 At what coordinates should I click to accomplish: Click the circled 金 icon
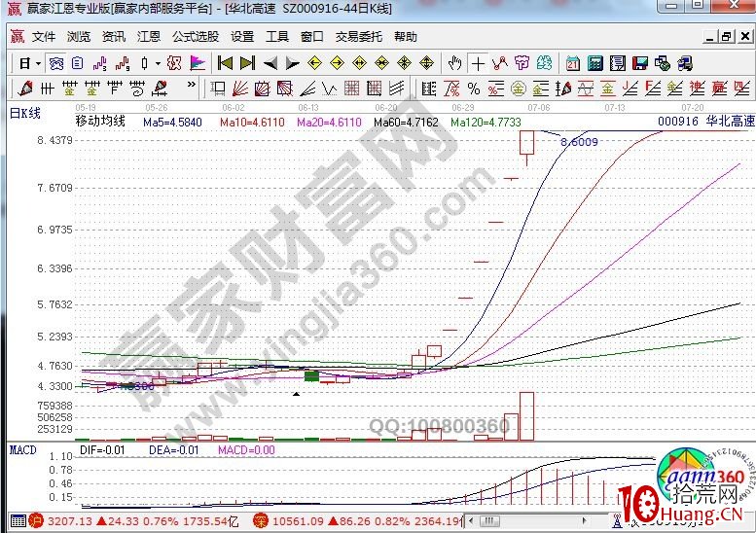519,89
